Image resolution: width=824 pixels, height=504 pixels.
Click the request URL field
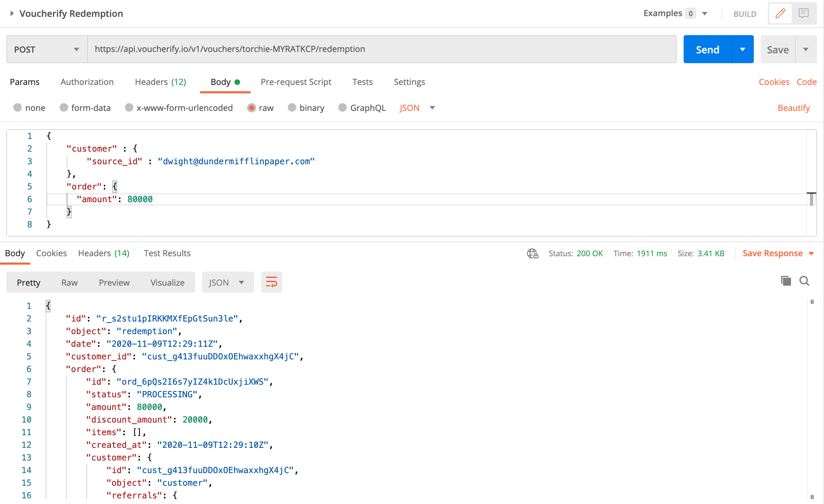click(381, 49)
